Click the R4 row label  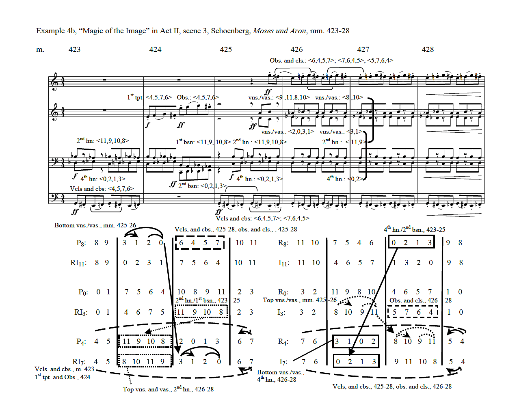point(283,341)
